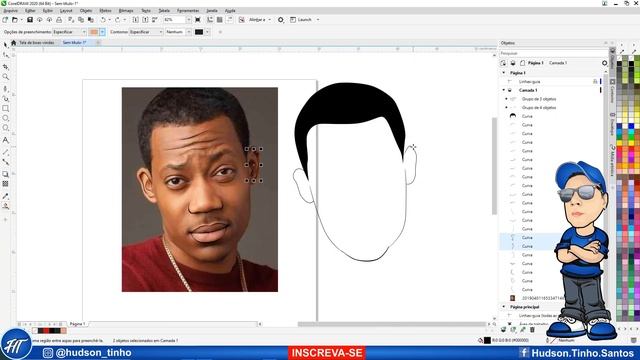Click the full-screen preview icon

click(198, 20)
